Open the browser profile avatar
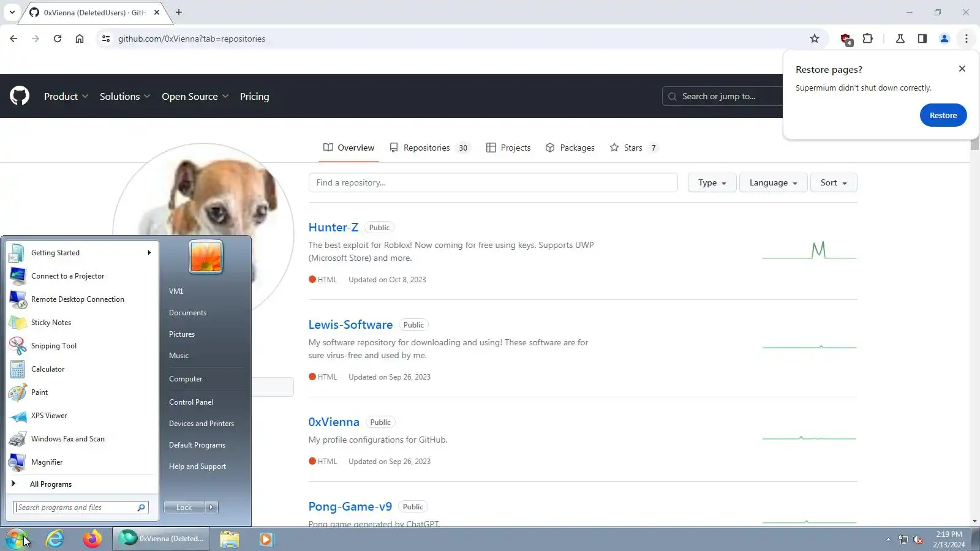Image resolution: width=980 pixels, height=551 pixels. 944,39
